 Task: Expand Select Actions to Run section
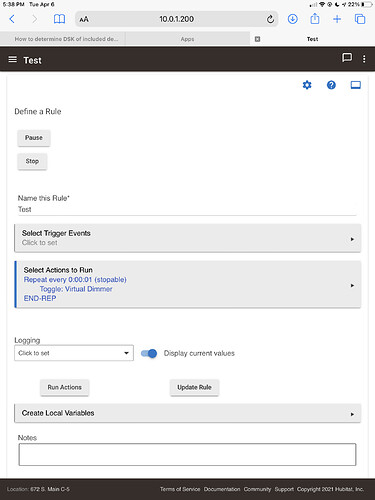188,284
